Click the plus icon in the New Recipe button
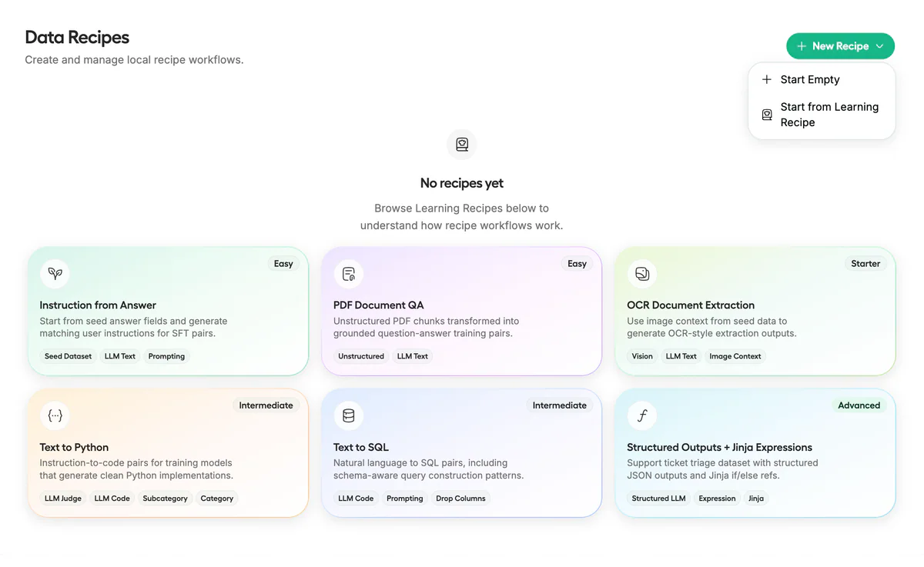924x567 pixels. click(x=802, y=46)
